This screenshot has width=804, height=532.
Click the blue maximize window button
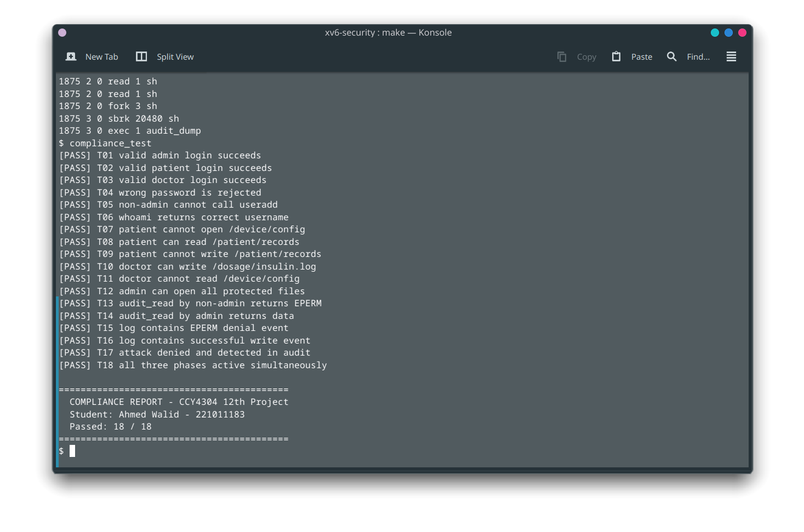(x=728, y=33)
